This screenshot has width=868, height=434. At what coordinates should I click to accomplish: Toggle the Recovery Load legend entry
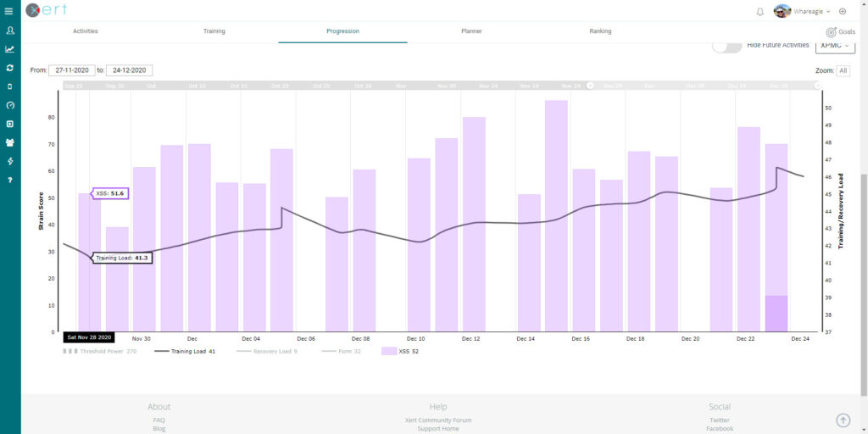pyautogui.click(x=272, y=351)
